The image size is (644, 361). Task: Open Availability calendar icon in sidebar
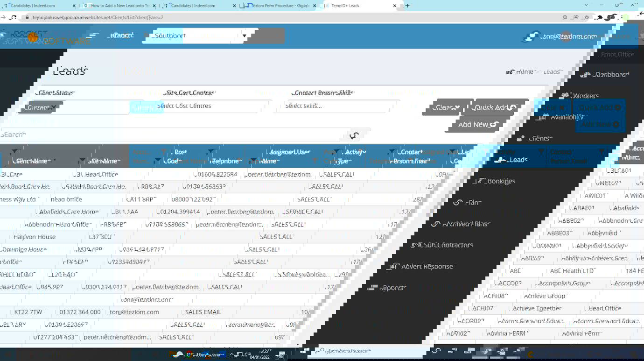pyautogui.click(x=542, y=117)
